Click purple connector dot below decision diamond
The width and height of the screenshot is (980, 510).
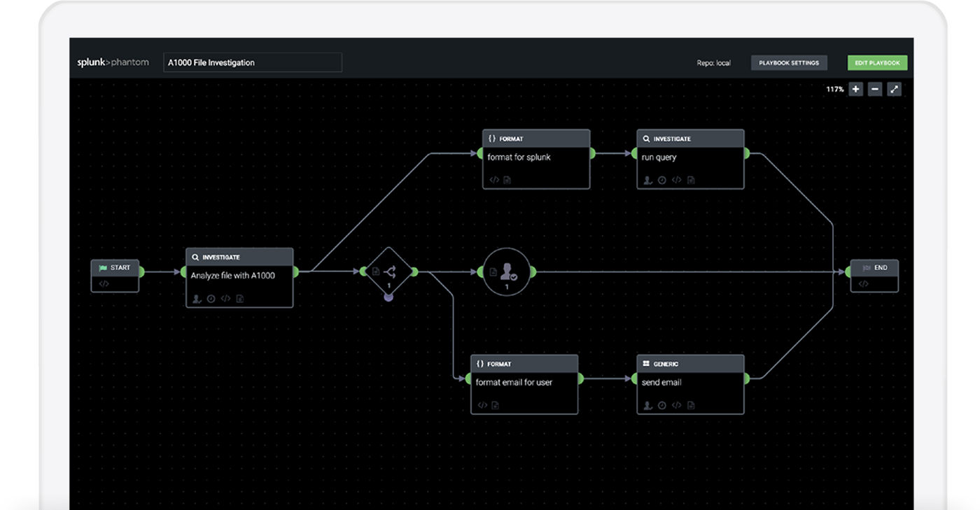388,297
